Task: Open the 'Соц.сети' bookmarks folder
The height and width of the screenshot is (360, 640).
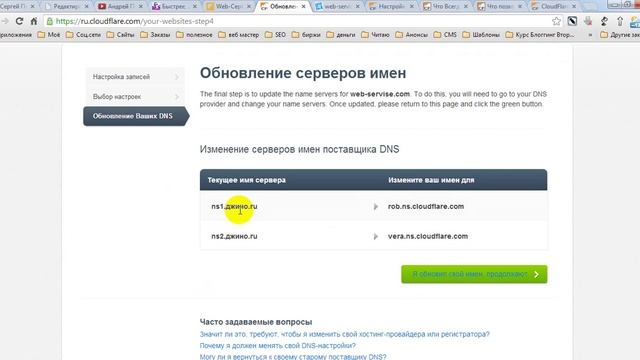Action: coord(83,35)
